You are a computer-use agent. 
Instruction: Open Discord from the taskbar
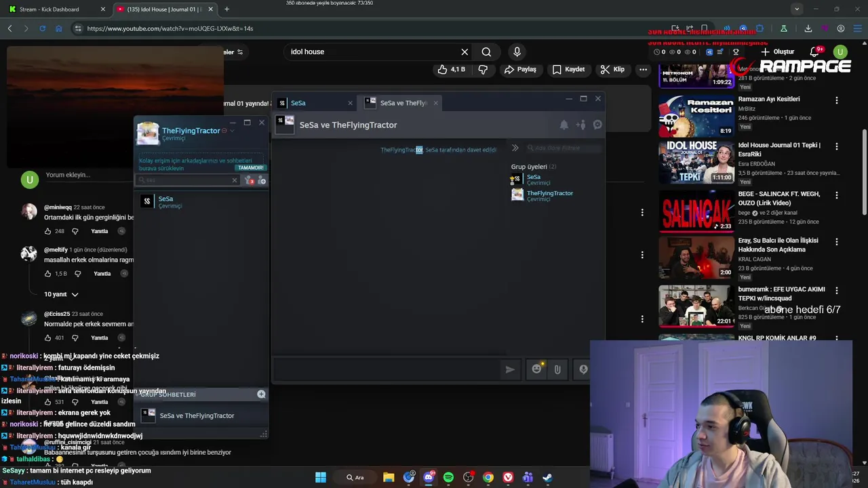coord(429,477)
